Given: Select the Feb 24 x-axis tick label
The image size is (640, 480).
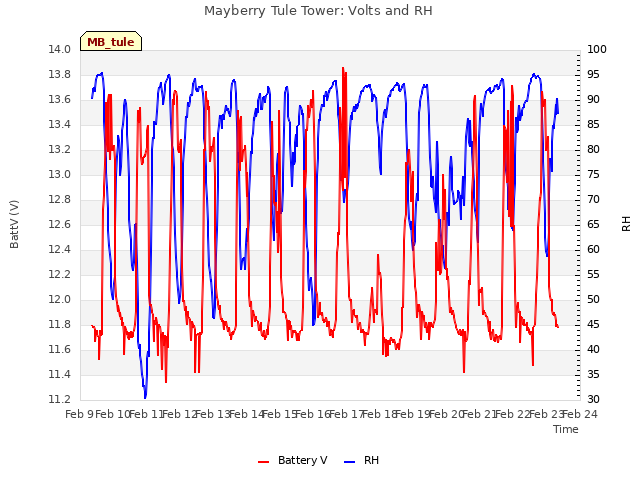Looking at the screenshot, I should (x=580, y=414).
